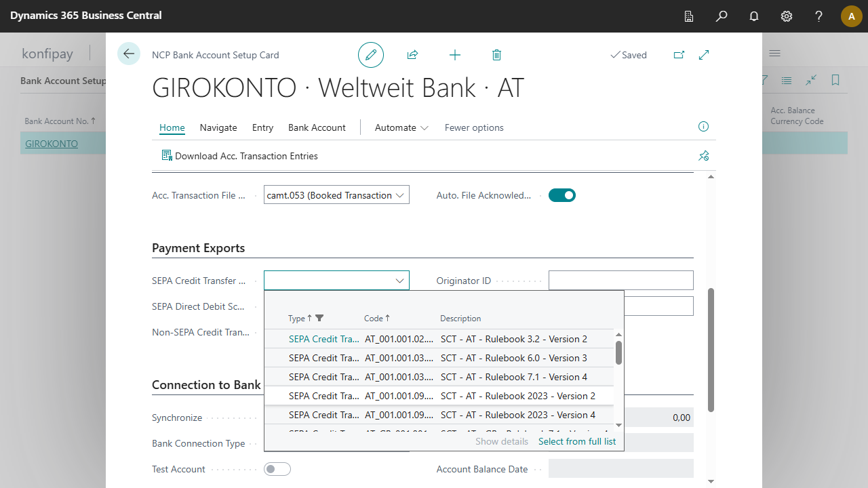Viewport: 868px width, 488px height.
Task: Select SCT - AT - Rulebook 6.0 - Version 3
Action: [x=439, y=358]
